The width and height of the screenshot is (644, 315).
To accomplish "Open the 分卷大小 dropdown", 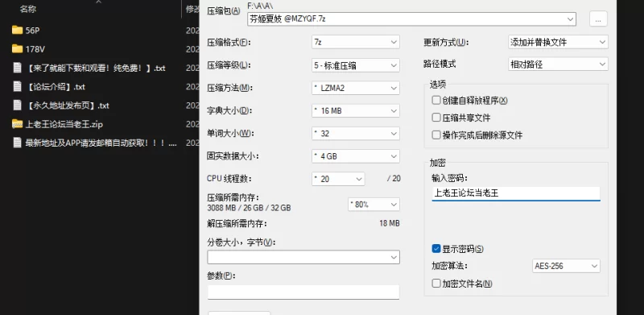I will (x=303, y=258).
